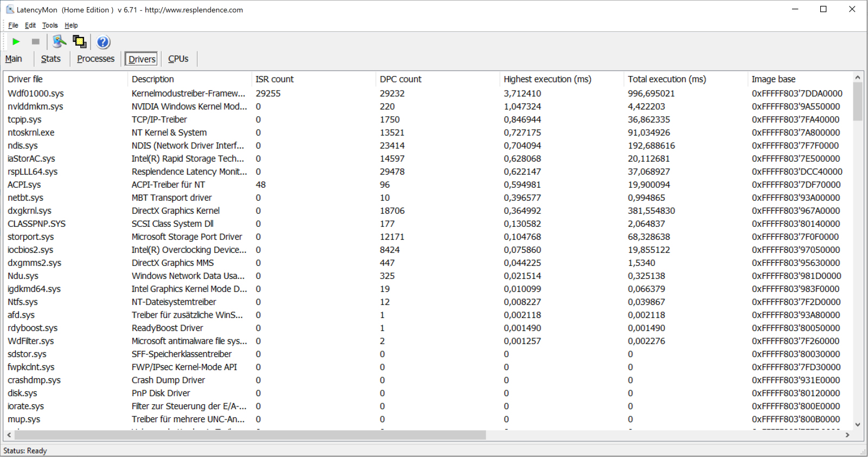Viewport: 868px width, 457px height.
Task: Select the igdkmd64.sys driver row
Action: pos(427,289)
